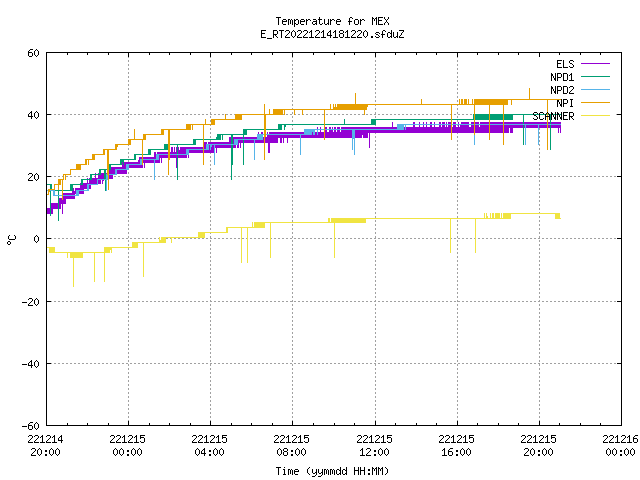The image size is (640, 480).
Task: Select the NPD1 legend label
Action: click(x=562, y=77)
